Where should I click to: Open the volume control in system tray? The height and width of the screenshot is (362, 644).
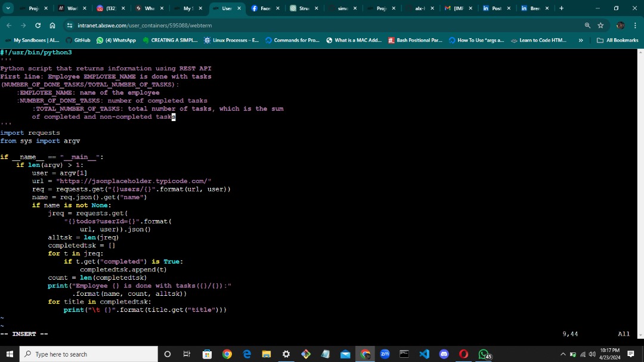(592, 354)
